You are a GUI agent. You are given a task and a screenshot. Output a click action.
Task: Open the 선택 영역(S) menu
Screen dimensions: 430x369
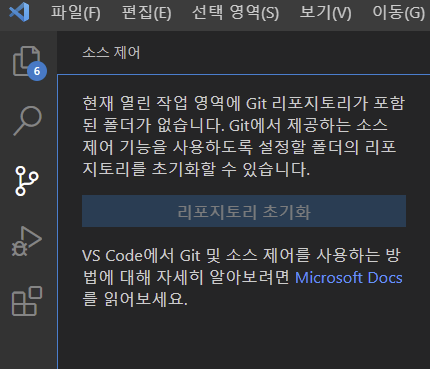[x=235, y=13]
